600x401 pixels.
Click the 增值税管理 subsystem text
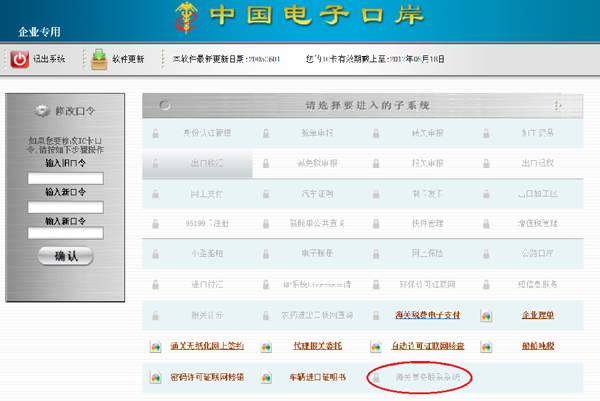point(538,223)
